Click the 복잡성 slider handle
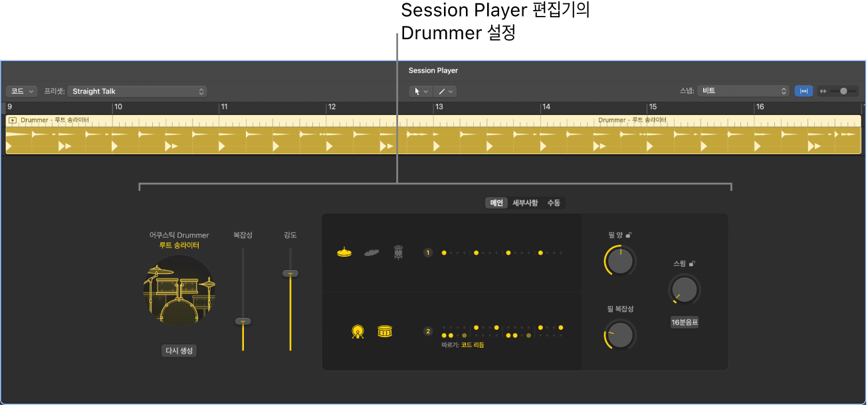 (x=243, y=321)
